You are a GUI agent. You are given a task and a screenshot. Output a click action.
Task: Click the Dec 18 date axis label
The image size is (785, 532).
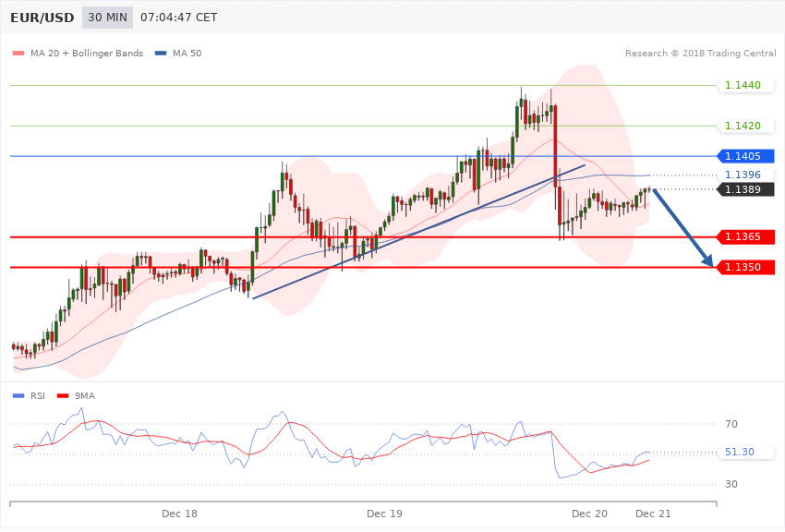(x=180, y=514)
